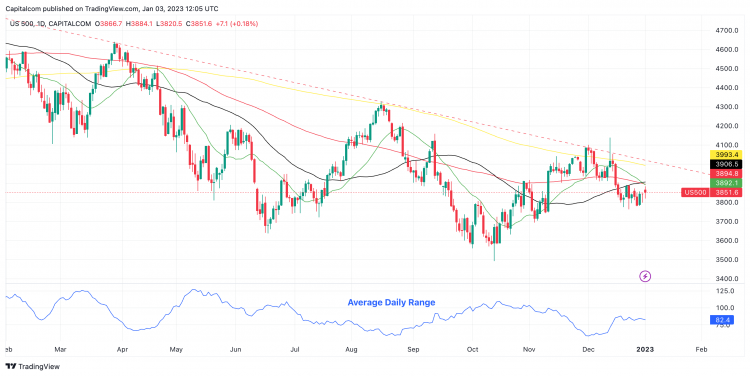Screen dimensions: 750x376
Task: Click the 2023 label on time axis
Action: (645, 349)
